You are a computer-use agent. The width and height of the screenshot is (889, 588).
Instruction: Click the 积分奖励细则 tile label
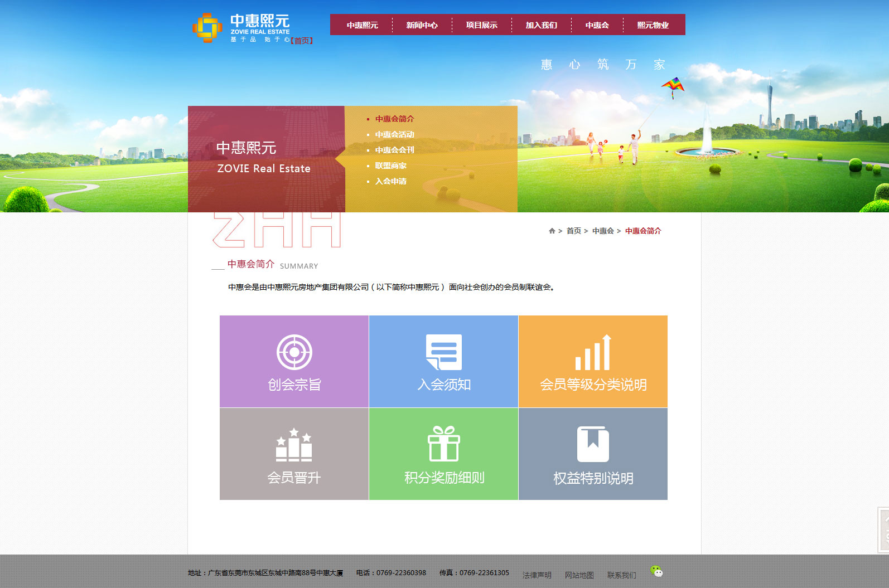[444, 478]
